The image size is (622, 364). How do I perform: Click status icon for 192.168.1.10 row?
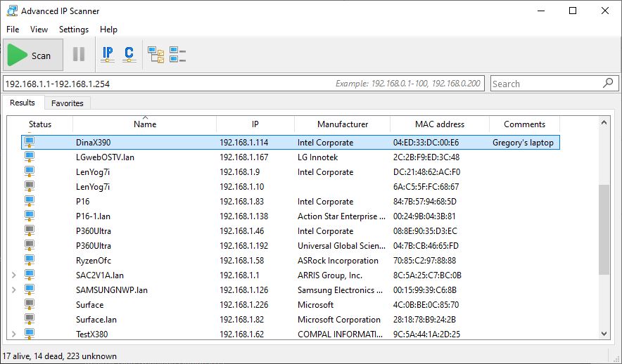click(x=29, y=186)
